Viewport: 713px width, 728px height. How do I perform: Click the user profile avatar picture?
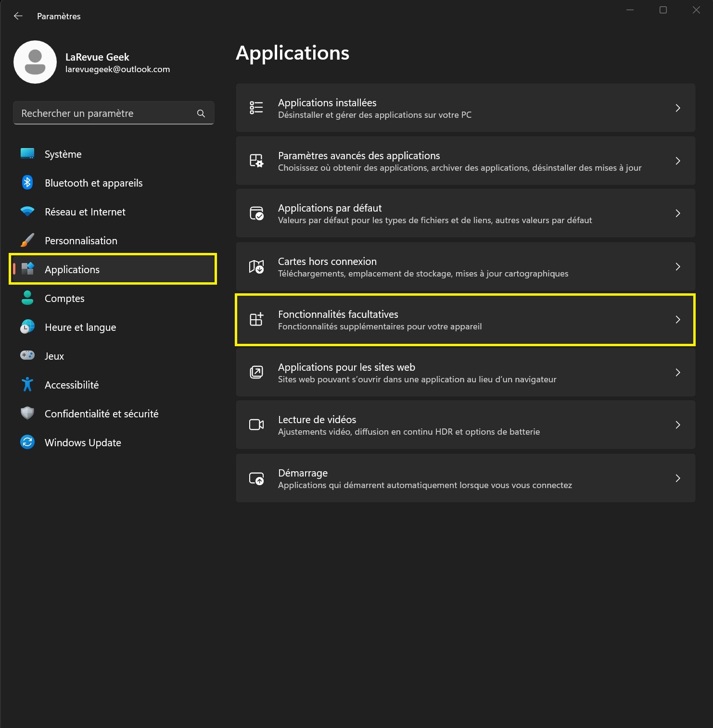click(x=35, y=62)
